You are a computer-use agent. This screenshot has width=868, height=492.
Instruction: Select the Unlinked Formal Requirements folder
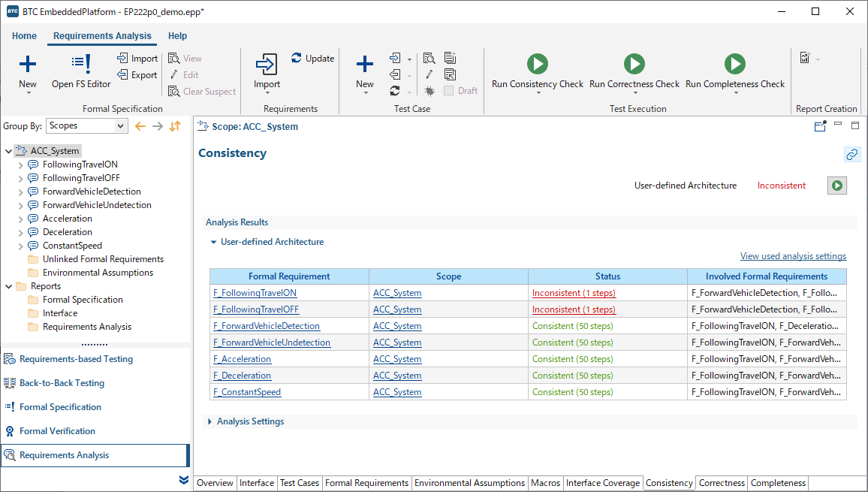103,259
